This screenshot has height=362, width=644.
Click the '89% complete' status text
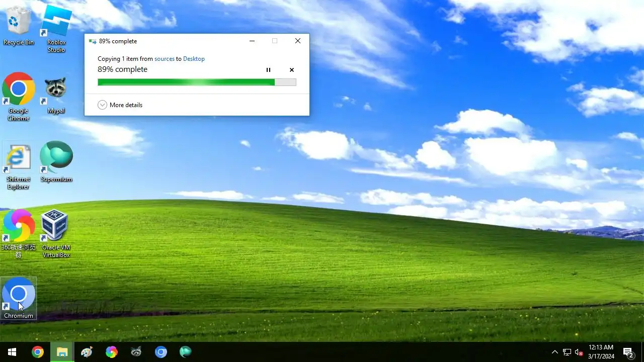click(x=122, y=69)
